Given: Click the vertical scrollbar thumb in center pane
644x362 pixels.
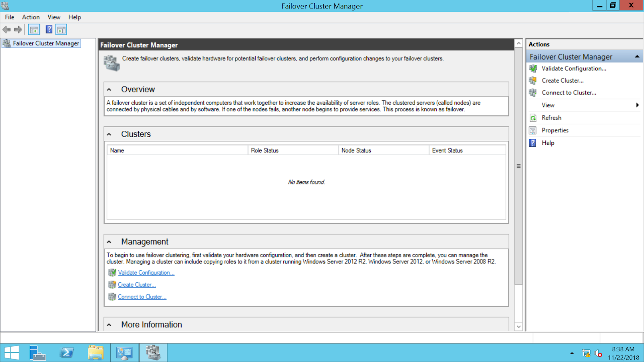Looking at the screenshot, I should 519,166.
